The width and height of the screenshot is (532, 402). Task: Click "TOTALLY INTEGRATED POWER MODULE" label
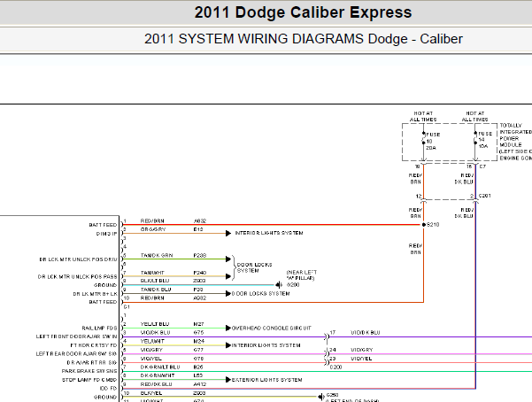pyautogui.click(x=516, y=135)
